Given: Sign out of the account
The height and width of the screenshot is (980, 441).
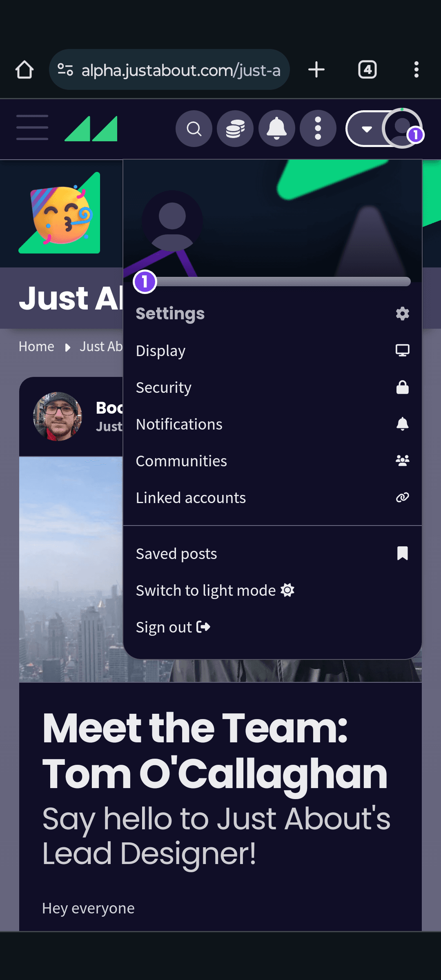Looking at the screenshot, I should click(x=173, y=627).
